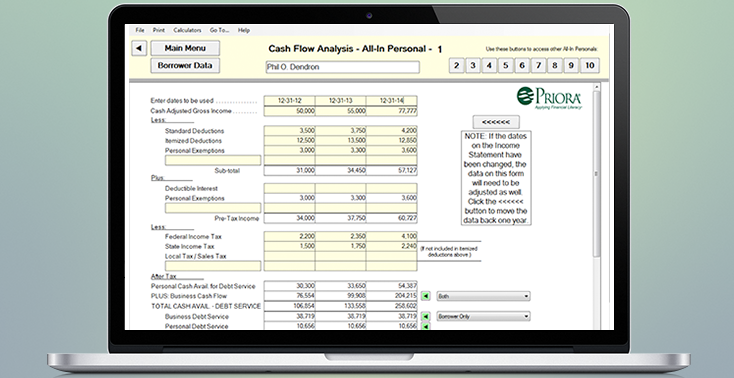Go to All-In Personal 9

tap(571, 66)
